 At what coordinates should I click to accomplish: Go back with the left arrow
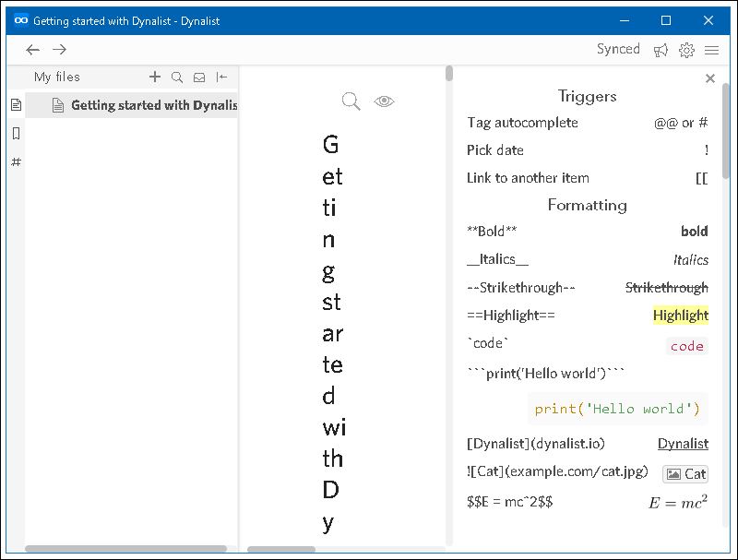coord(32,50)
